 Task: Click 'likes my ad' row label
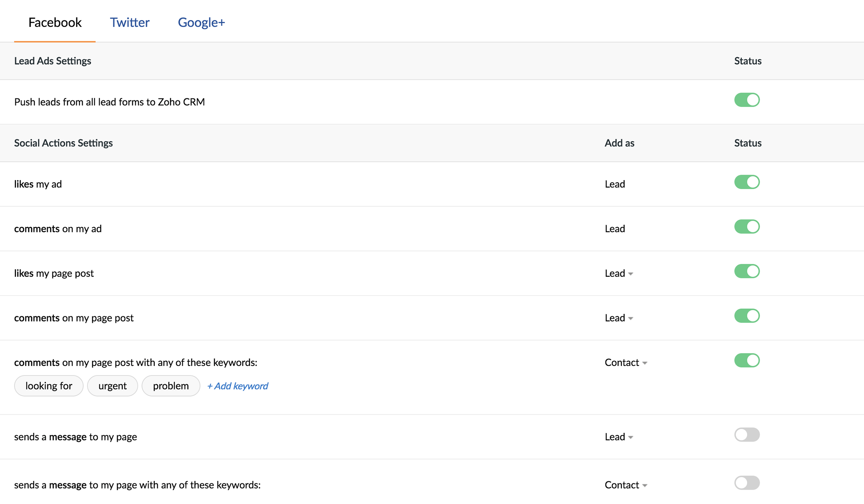38,184
